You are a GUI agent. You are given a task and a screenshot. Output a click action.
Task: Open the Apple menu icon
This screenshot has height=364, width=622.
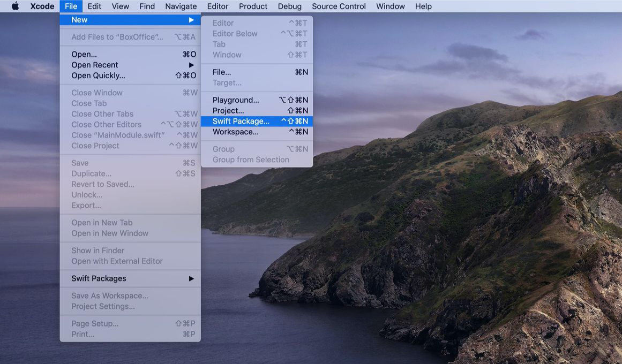pyautogui.click(x=15, y=6)
